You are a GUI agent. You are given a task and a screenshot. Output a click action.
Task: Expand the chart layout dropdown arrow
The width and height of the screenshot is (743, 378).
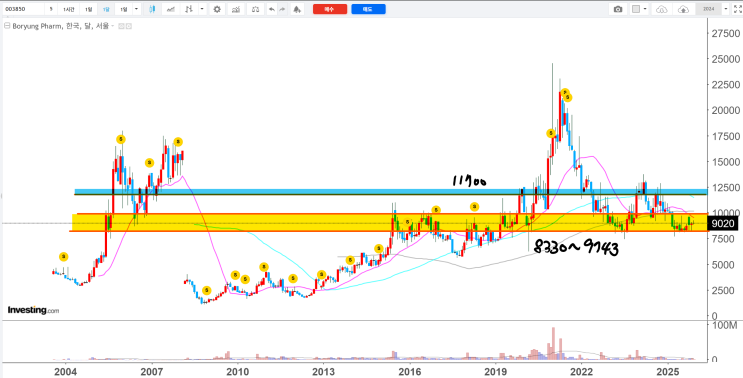coord(646,9)
